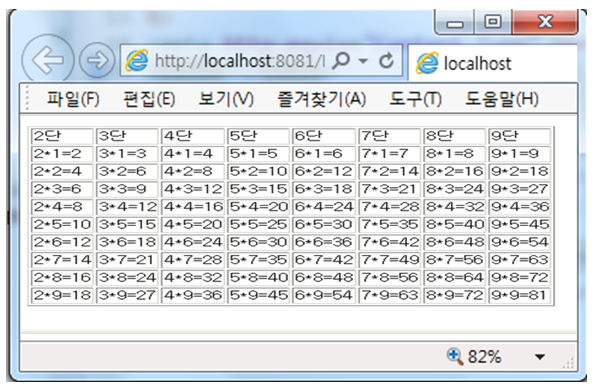Click the header cell 7단

pos(390,136)
